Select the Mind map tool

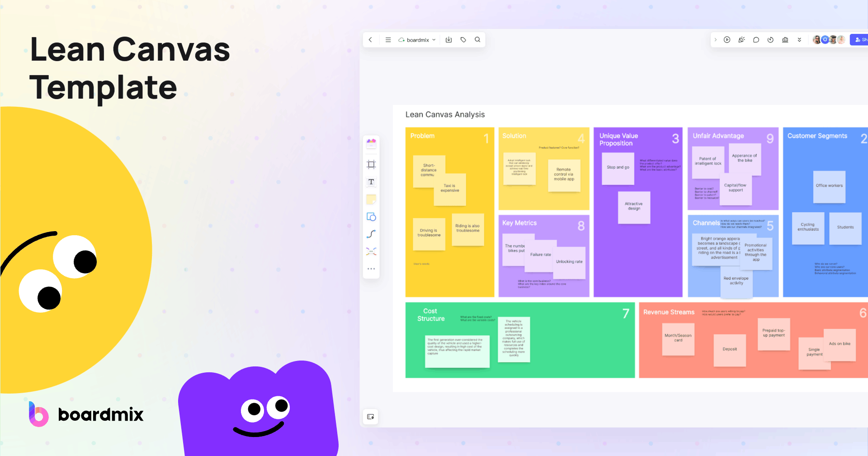[x=371, y=252]
